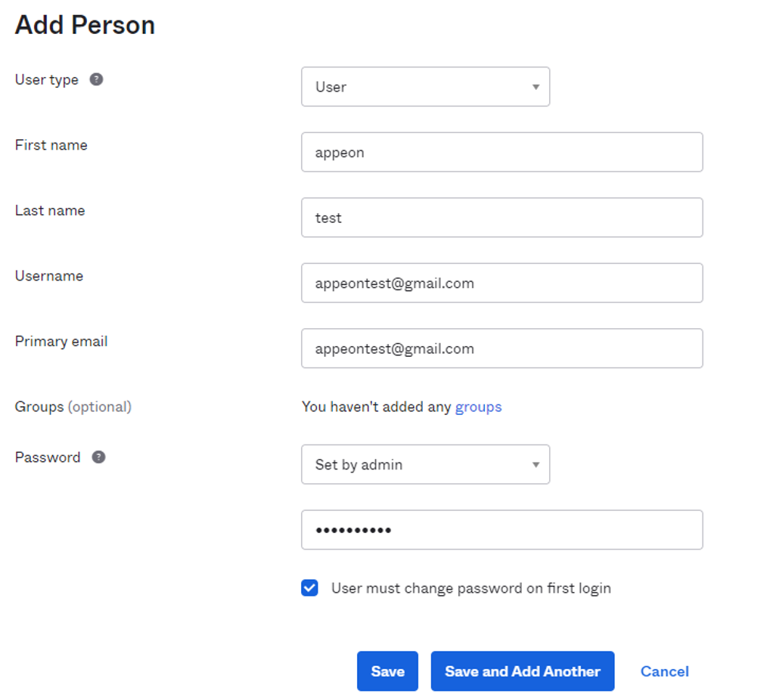Image resolution: width=773 pixels, height=700 pixels.
Task: Click the Primary email input box
Action: [x=501, y=348]
